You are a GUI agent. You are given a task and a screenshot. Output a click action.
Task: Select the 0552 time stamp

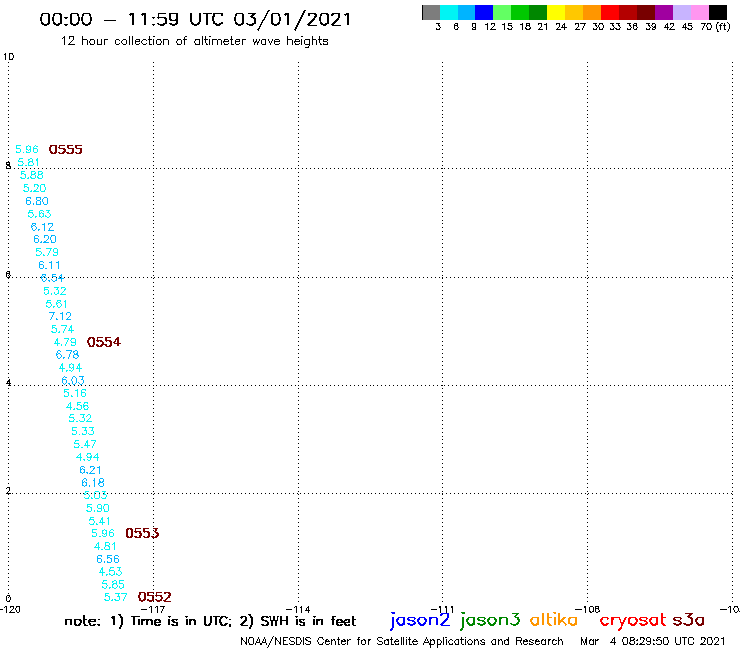pos(154,597)
